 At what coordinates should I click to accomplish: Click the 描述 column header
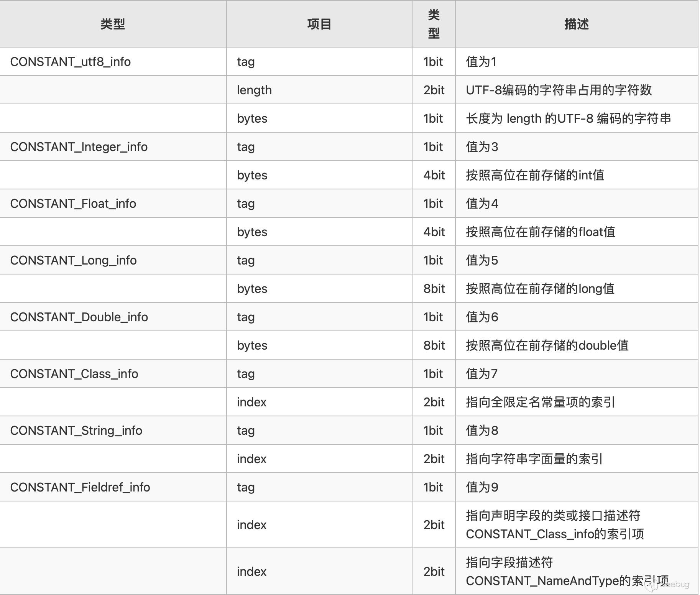tap(576, 24)
